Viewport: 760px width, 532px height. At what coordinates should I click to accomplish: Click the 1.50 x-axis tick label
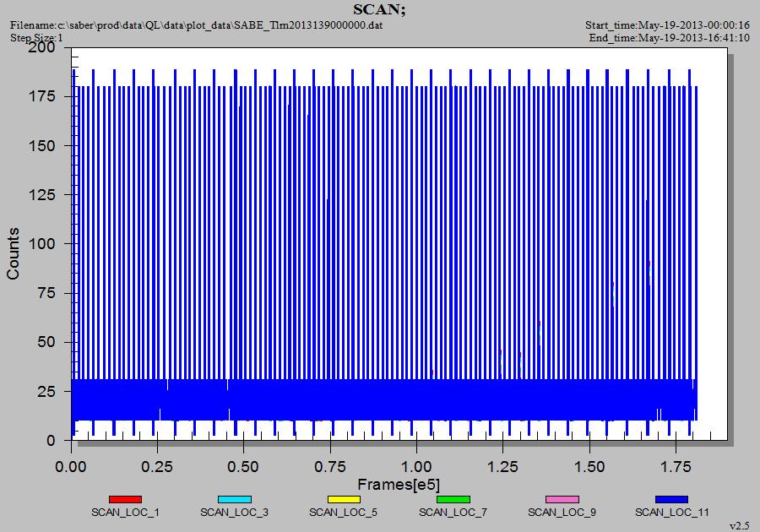[x=589, y=467]
